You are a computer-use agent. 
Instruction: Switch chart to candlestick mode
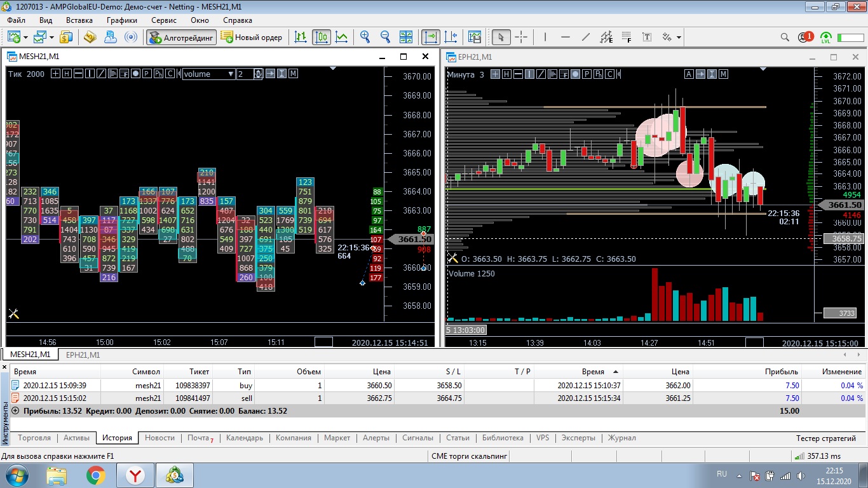322,37
